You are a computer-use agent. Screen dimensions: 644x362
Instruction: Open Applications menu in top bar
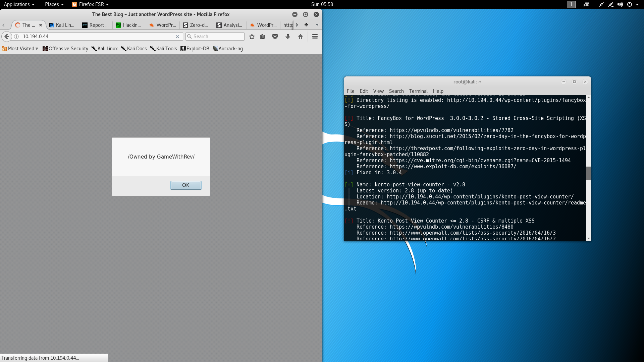(19, 4)
